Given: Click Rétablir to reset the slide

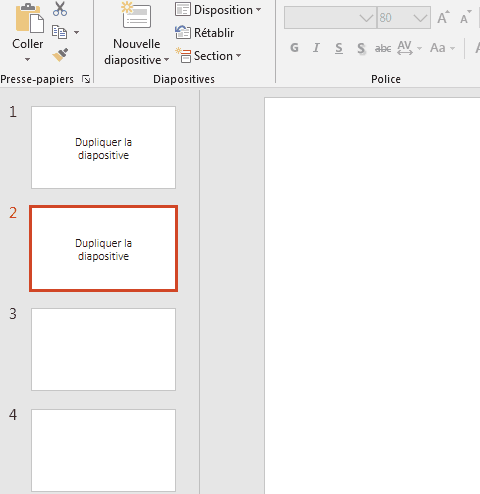Looking at the screenshot, I should [205, 33].
